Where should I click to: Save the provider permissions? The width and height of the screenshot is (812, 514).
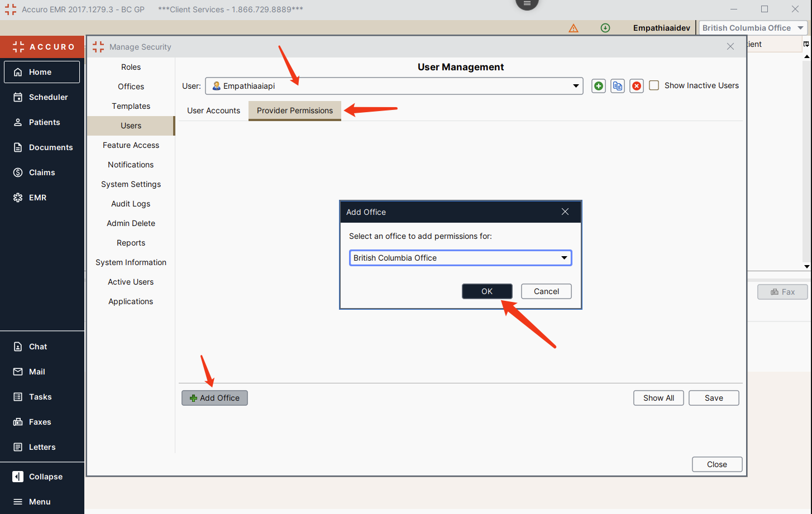714,398
